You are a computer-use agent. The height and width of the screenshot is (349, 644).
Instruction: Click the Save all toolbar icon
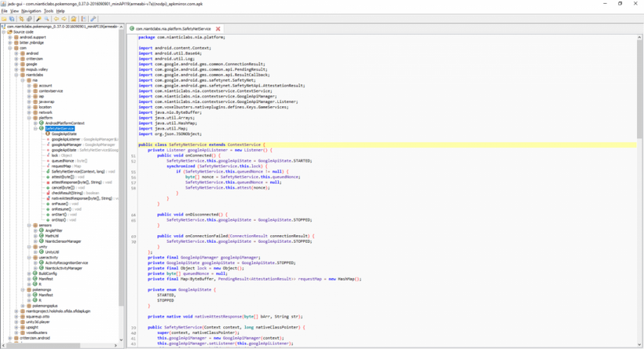[x=12, y=19]
